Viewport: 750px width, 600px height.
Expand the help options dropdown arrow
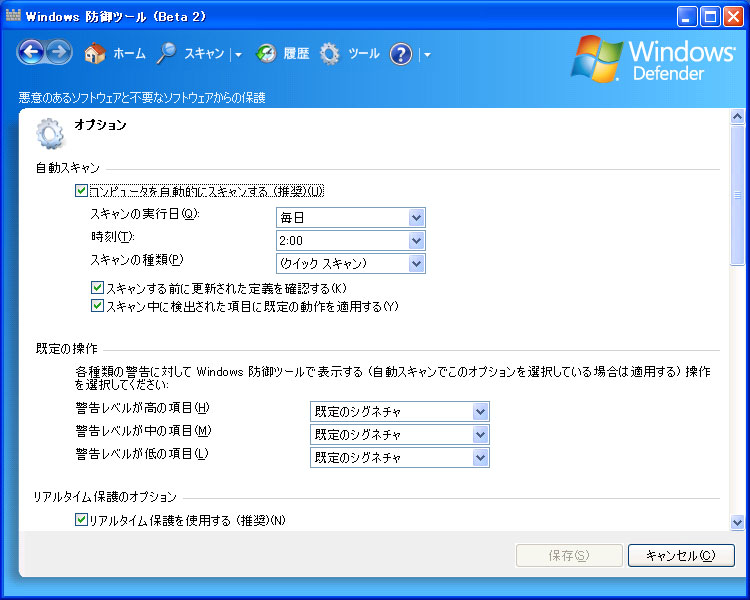pos(427,55)
